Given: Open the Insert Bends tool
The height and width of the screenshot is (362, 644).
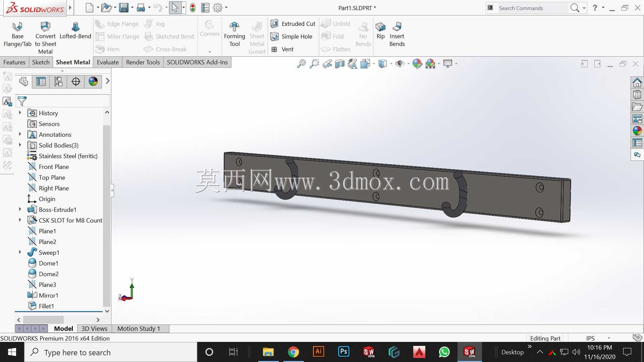Looking at the screenshot, I should click(x=397, y=34).
